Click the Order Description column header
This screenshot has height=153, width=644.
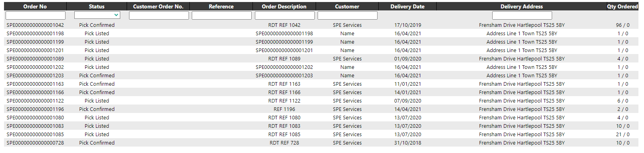point(284,6)
